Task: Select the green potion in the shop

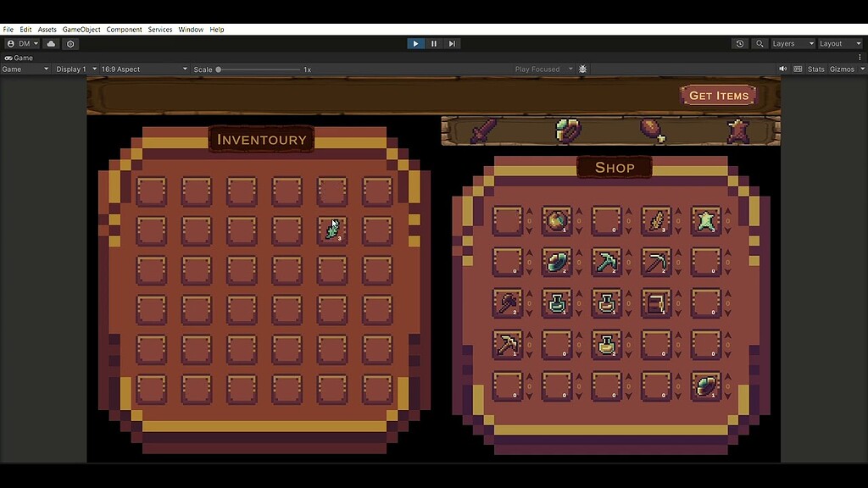Action: 558,303
